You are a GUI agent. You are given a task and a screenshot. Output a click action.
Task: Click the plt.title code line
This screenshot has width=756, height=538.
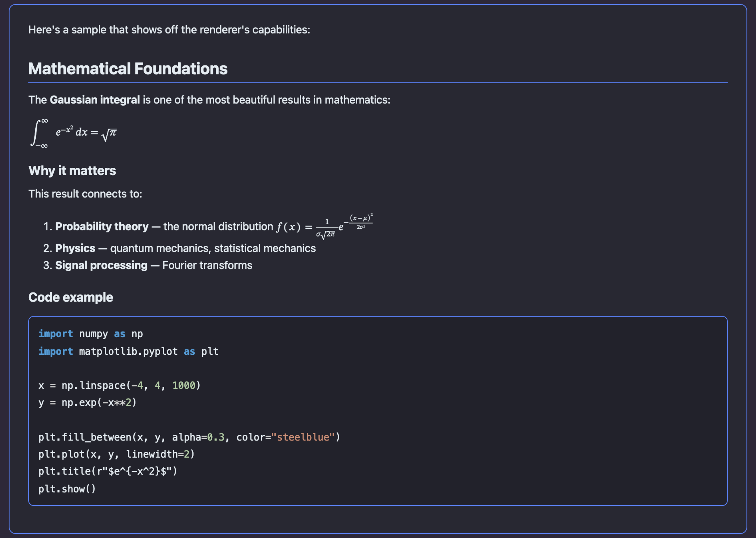pyautogui.click(x=108, y=472)
